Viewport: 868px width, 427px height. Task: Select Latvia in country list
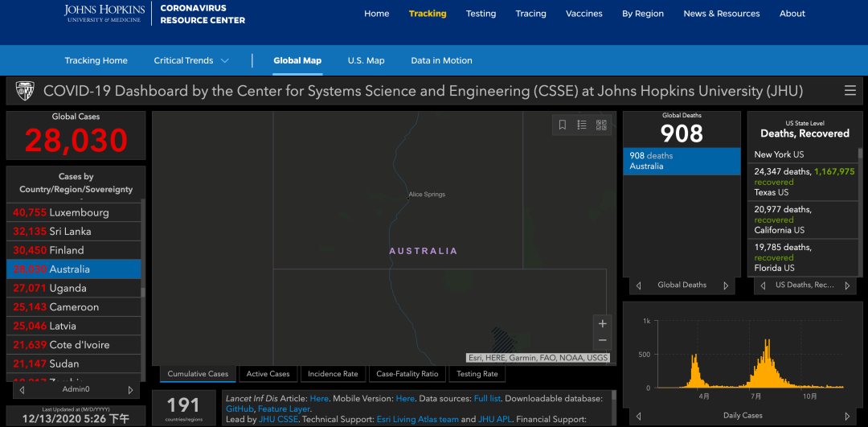coord(74,326)
